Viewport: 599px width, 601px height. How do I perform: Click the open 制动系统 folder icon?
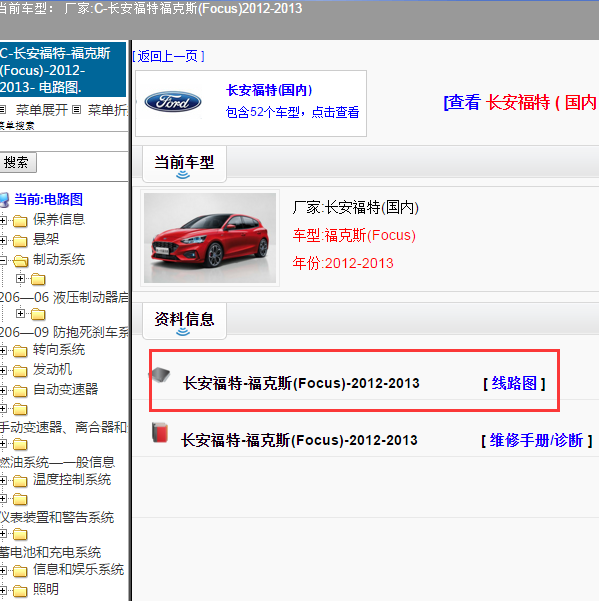[x=20, y=261]
